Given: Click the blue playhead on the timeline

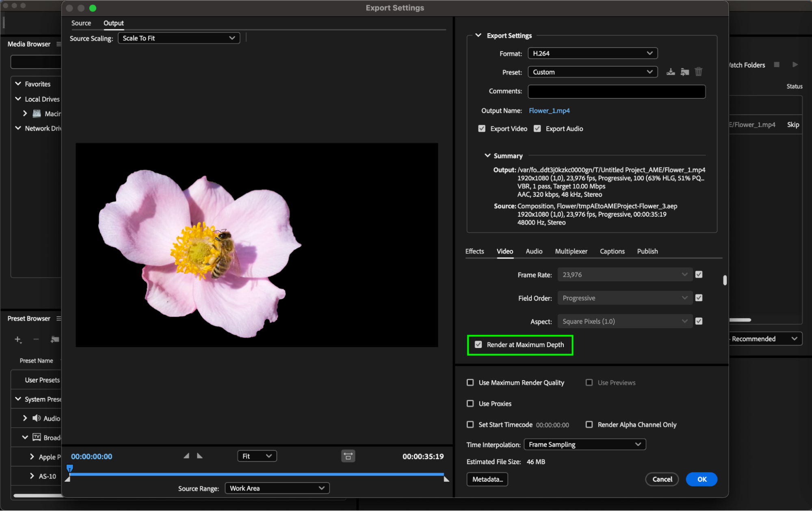Looking at the screenshot, I should [69, 468].
